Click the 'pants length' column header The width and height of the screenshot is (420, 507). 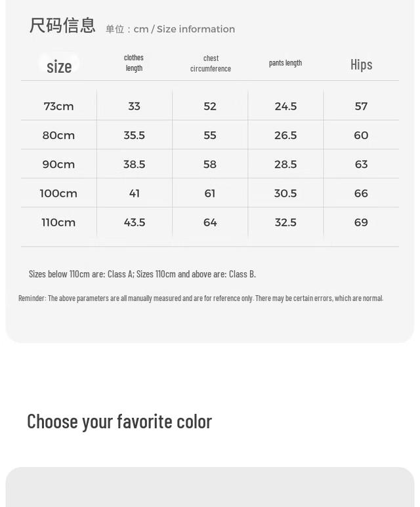[285, 63]
